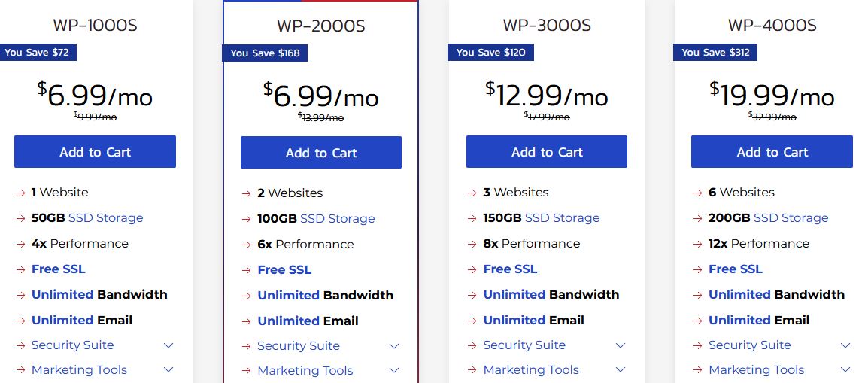
Task: Click arrow icon beside 6x Performance
Action: 247,244
